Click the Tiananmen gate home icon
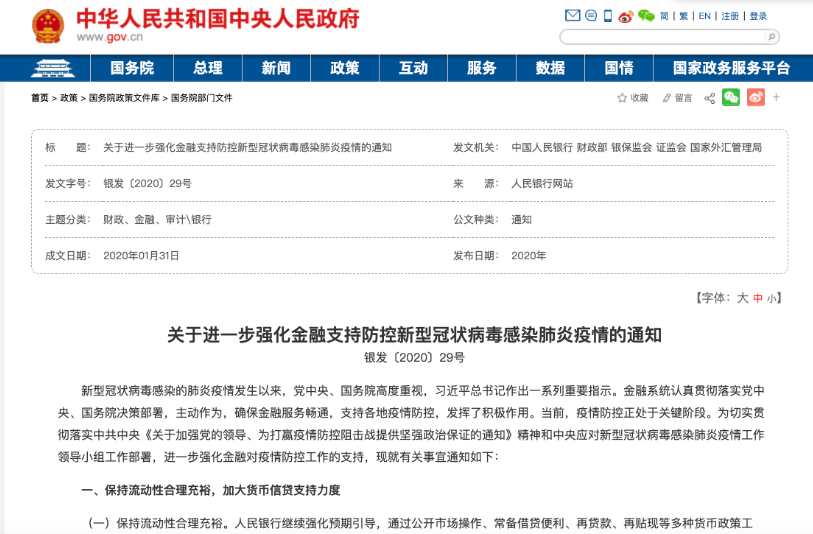This screenshot has height=534, width=813. tap(46, 68)
